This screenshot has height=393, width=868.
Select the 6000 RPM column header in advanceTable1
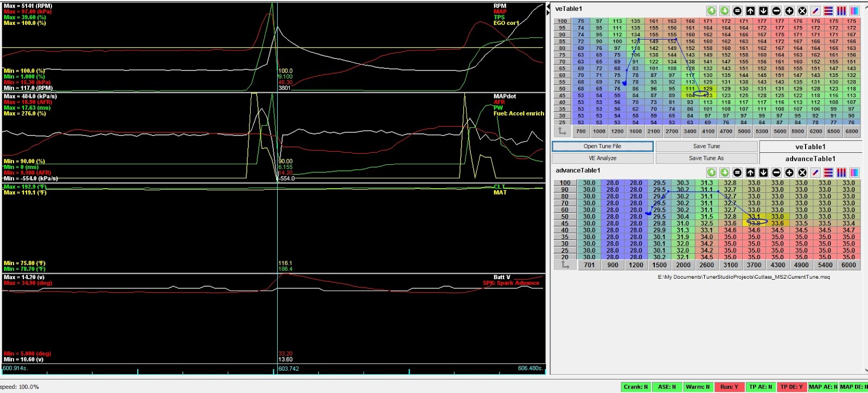pos(848,265)
